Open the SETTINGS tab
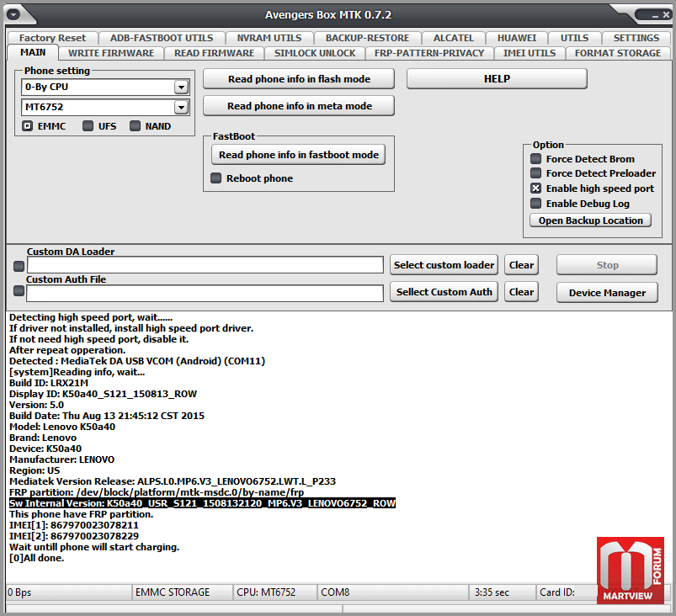This screenshot has height=616, width=676. click(636, 38)
